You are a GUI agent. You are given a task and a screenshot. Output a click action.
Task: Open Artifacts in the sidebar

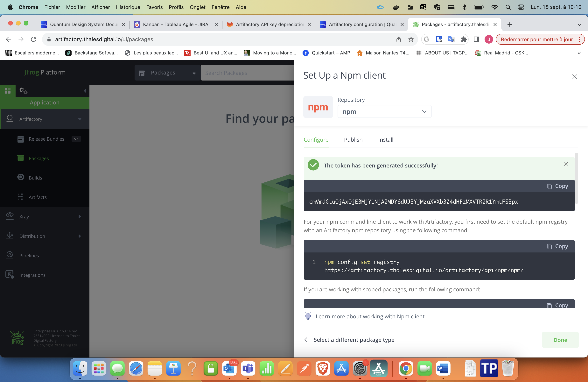(38, 197)
